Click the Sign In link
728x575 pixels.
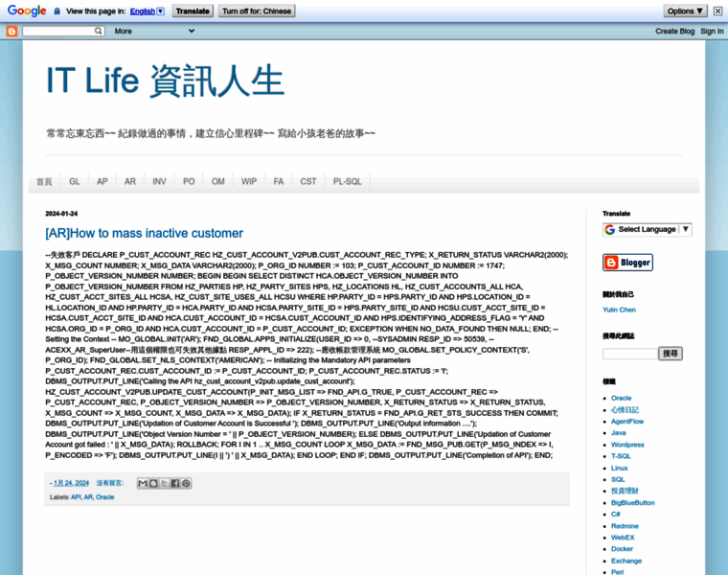(x=712, y=31)
